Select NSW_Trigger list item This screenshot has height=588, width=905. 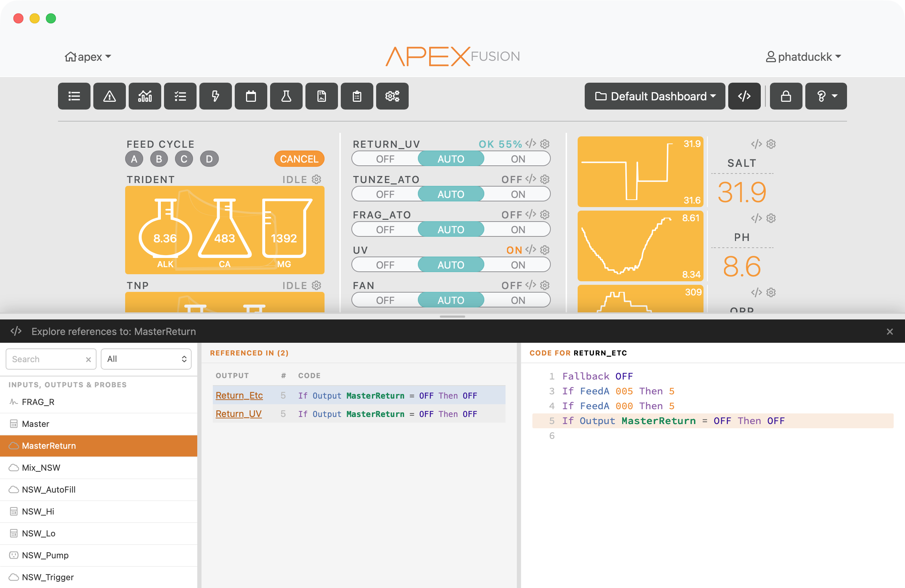coord(99,577)
